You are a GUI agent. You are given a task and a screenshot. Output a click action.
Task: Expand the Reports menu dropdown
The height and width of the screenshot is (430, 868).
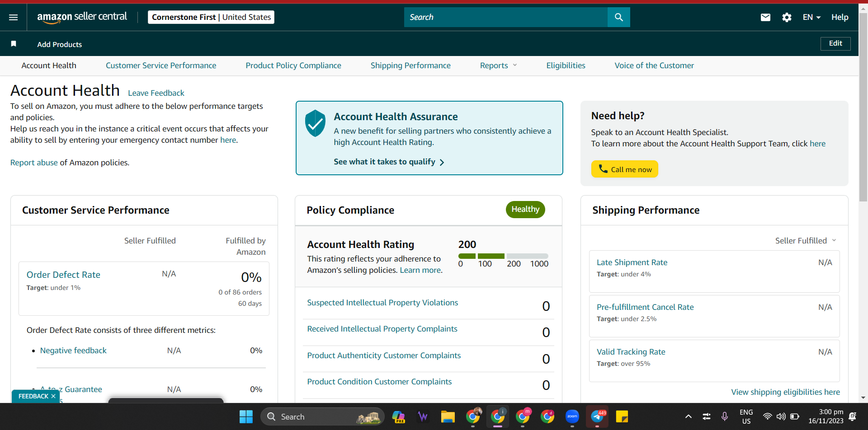click(498, 65)
